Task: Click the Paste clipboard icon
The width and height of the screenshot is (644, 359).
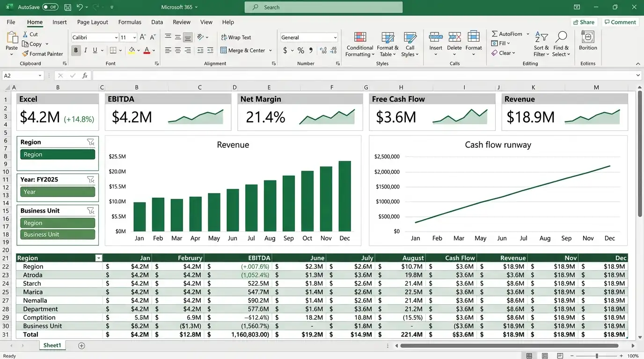Action: click(x=11, y=38)
